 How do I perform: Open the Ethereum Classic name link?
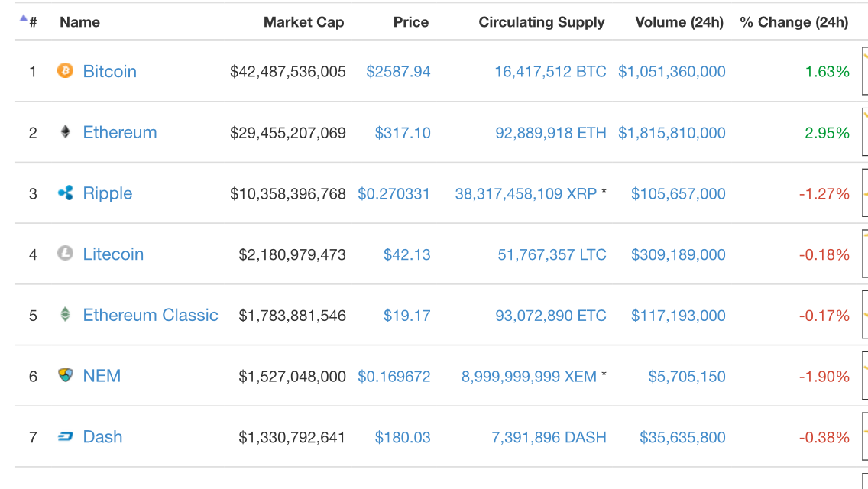(151, 315)
